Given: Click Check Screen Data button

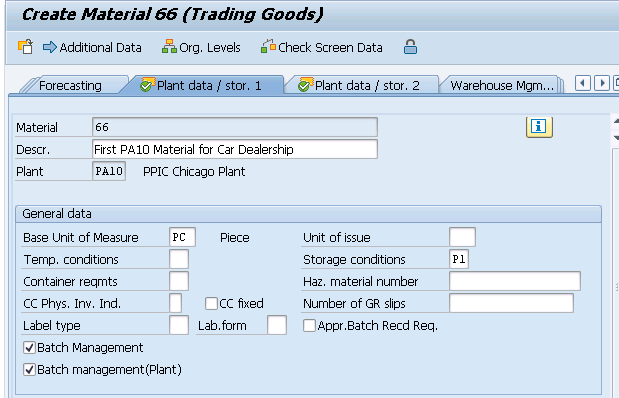Looking at the screenshot, I should point(321,47).
